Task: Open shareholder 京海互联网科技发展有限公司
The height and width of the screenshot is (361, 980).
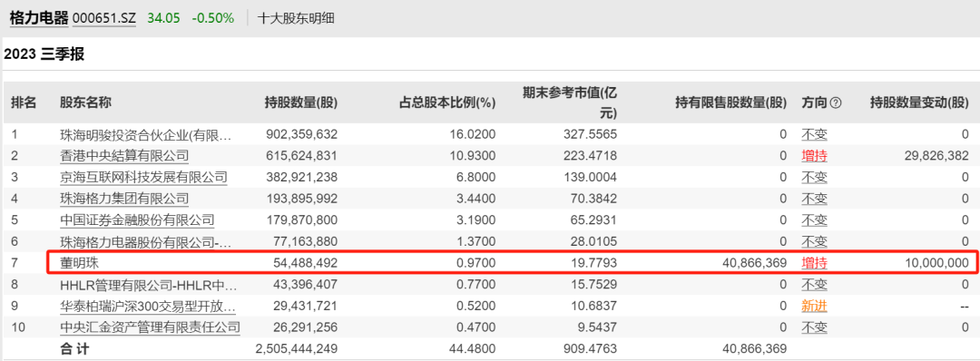Action: pos(143,178)
